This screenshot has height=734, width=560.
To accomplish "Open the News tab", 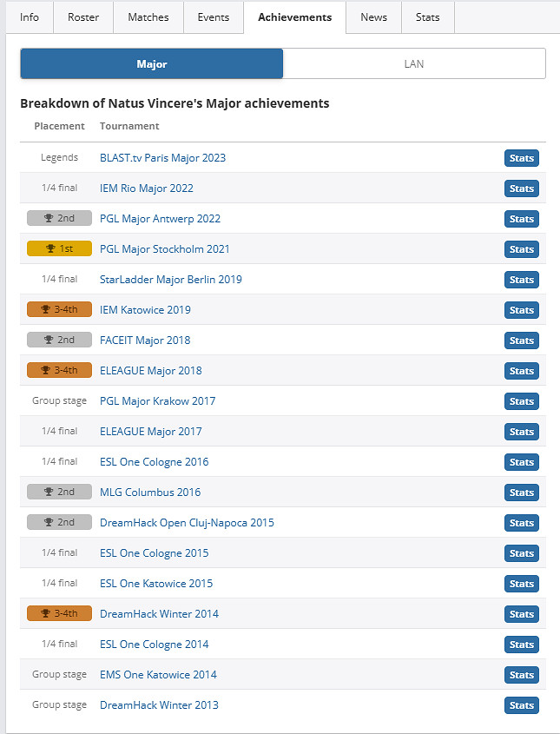I will click(x=373, y=17).
